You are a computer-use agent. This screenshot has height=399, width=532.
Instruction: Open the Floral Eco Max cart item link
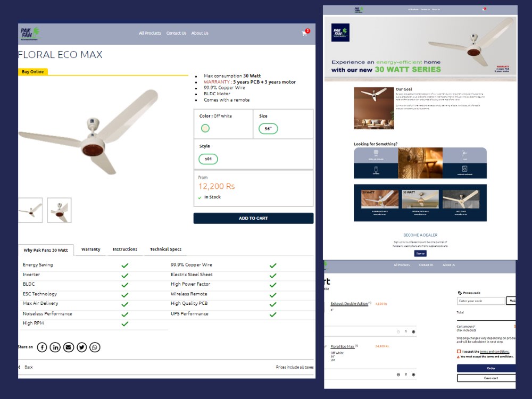coord(342,346)
